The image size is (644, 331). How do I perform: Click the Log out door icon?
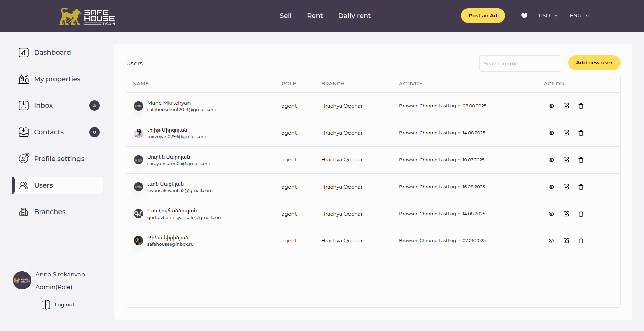(x=46, y=304)
